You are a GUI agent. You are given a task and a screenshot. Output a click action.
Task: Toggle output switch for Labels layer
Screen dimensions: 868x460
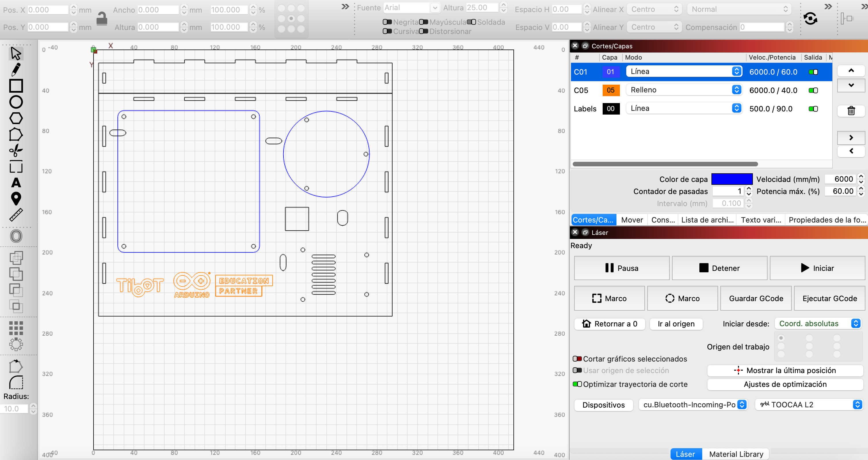pos(813,109)
